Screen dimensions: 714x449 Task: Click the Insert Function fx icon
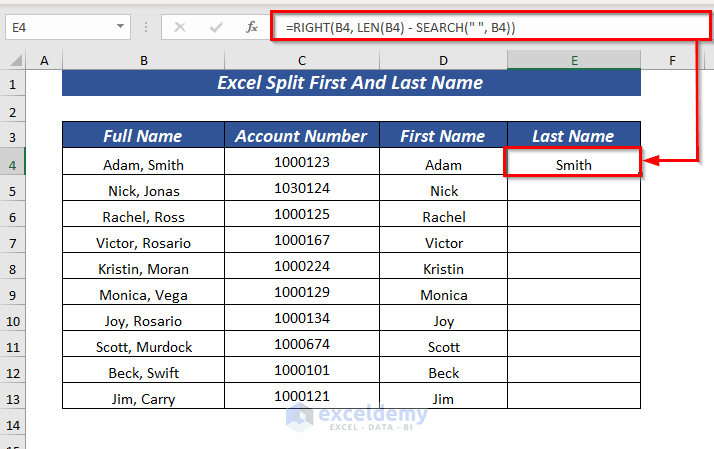click(x=252, y=28)
